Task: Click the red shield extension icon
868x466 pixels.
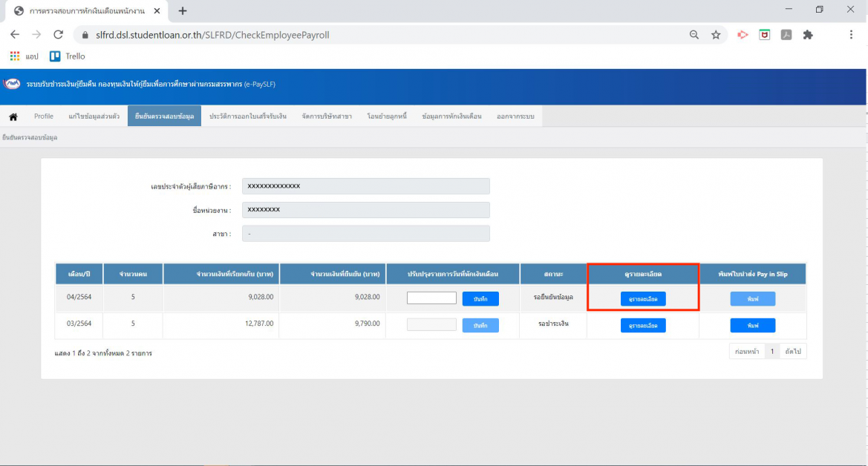Action: [765, 35]
